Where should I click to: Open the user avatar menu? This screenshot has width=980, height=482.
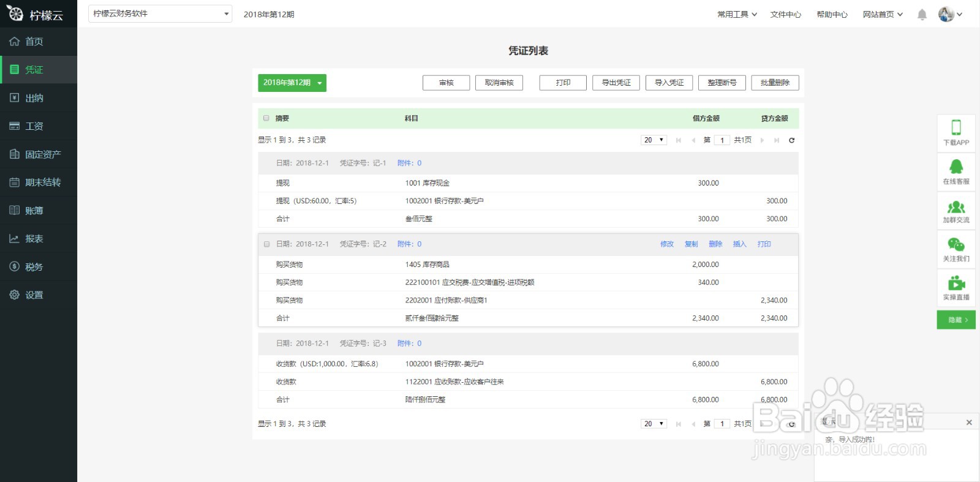950,14
